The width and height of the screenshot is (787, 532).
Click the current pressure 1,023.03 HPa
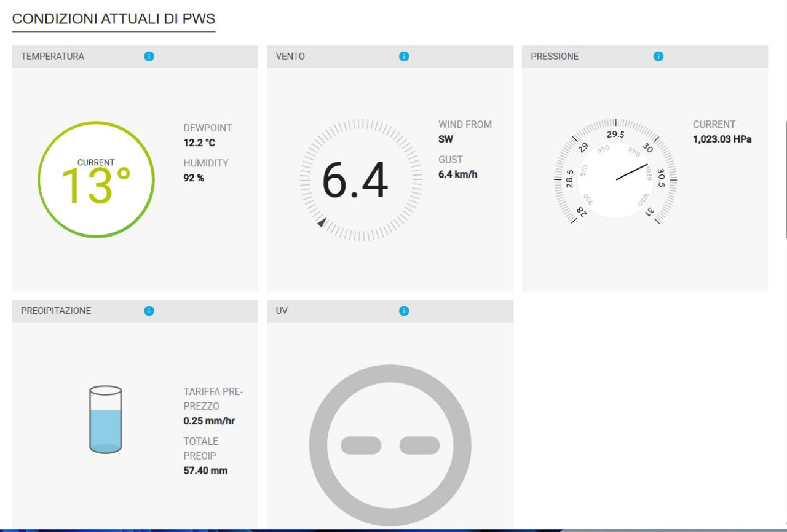coord(722,139)
